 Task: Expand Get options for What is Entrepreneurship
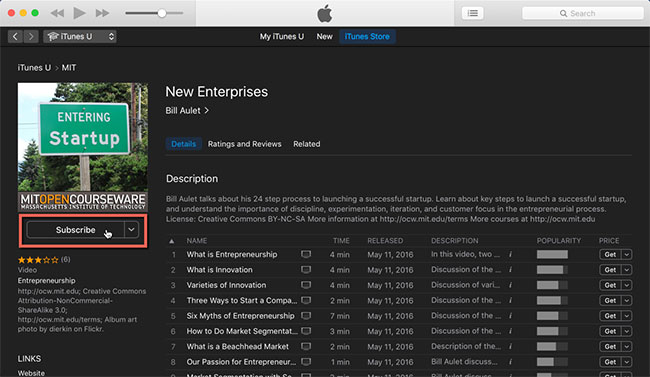tap(627, 255)
